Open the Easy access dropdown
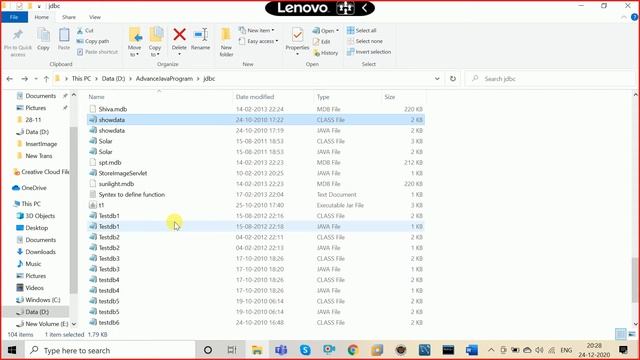This screenshot has width=640, height=360. tap(259, 41)
